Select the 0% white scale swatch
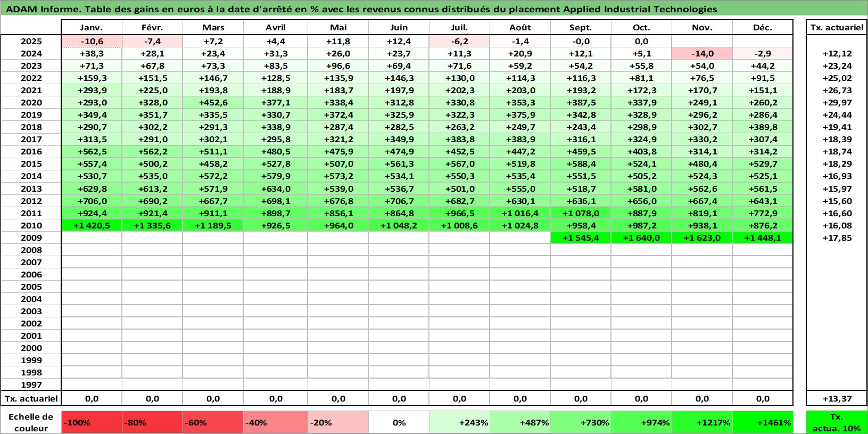868x434 pixels. tap(399, 422)
